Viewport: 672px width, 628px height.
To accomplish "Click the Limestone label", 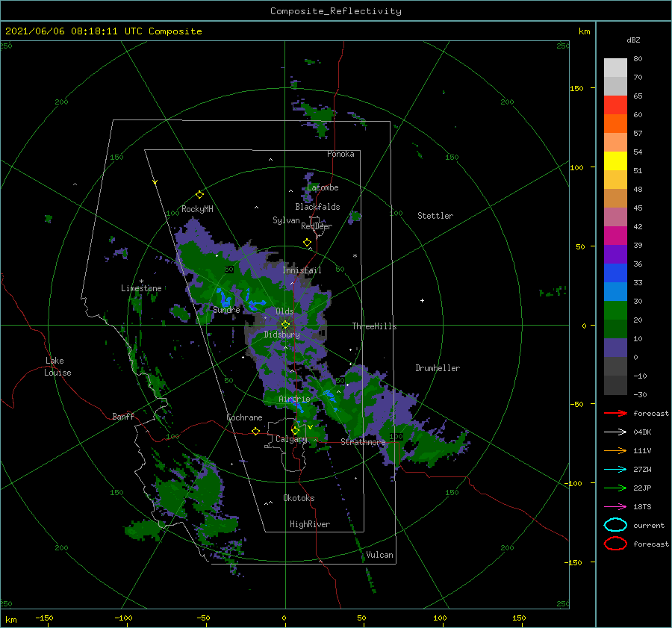I will (141, 288).
